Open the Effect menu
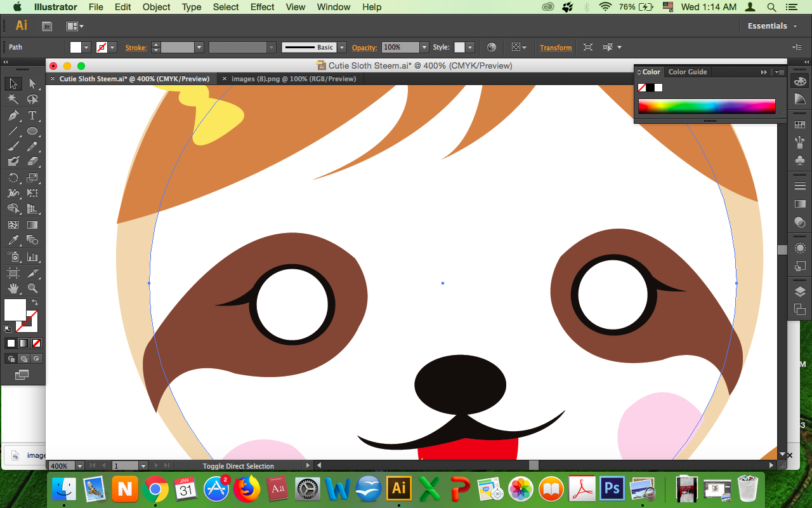The height and width of the screenshot is (508, 812). click(262, 7)
